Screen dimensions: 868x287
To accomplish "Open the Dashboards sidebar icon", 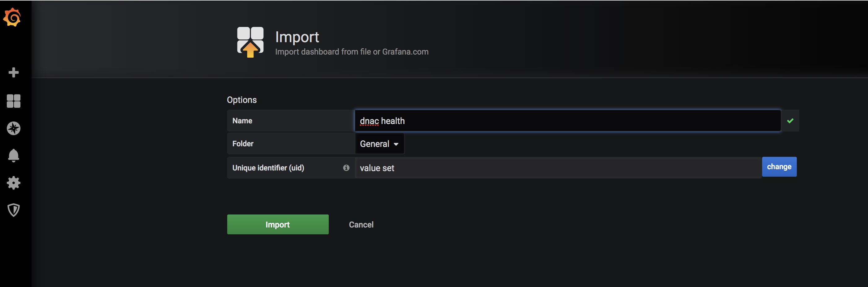I will point(14,101).
